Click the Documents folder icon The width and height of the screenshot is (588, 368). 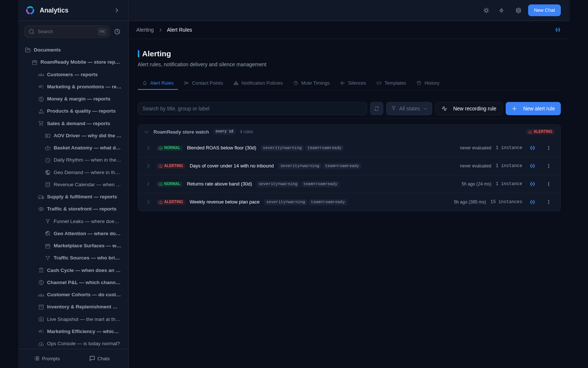coord(28,50)
